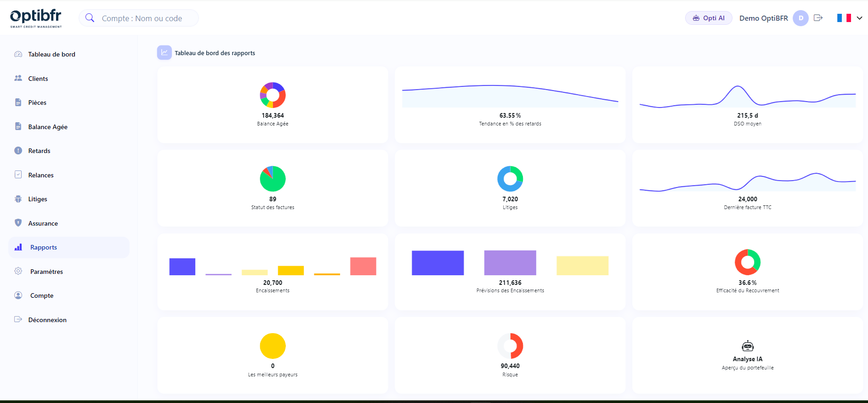Click the Clients people icon in sidebar
The width and height of the screenshot is (868, 403).
[18, 78]
